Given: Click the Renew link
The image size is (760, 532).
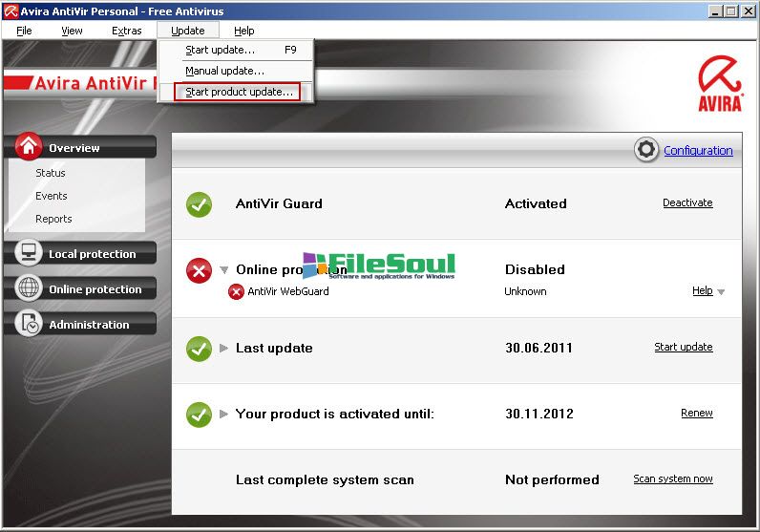Looking at the screenshot, I should [x=696, y=413].
